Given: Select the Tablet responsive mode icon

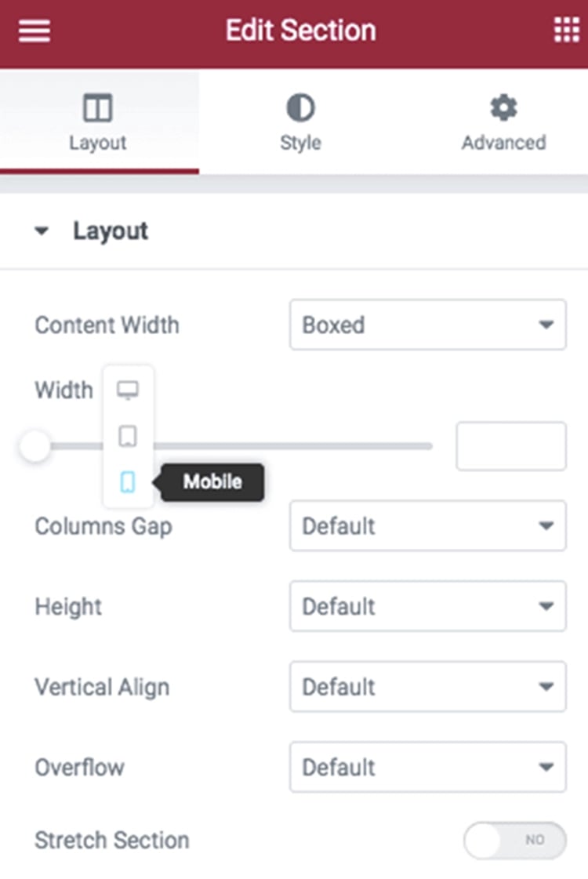Looking at the screenshot, I should (x=128, y=436).
